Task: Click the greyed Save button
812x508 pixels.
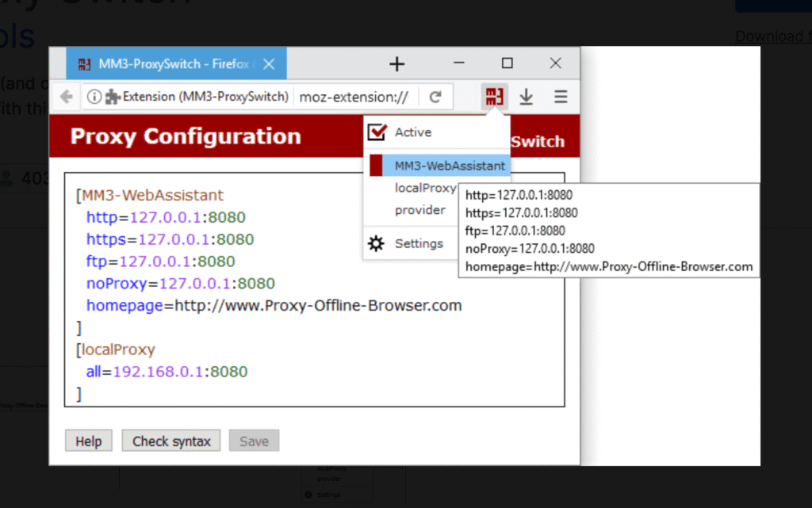Action: pos(254,441)
